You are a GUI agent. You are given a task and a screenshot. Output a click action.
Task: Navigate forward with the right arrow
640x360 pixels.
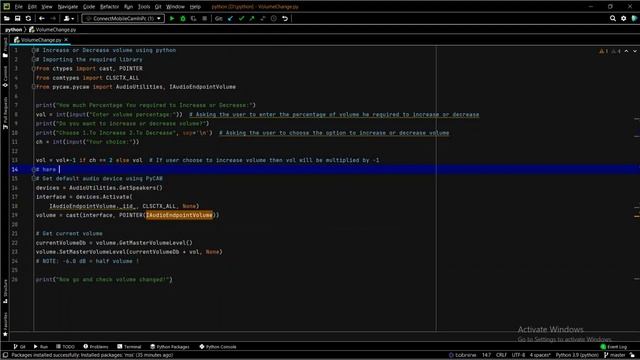pos(53,18)
